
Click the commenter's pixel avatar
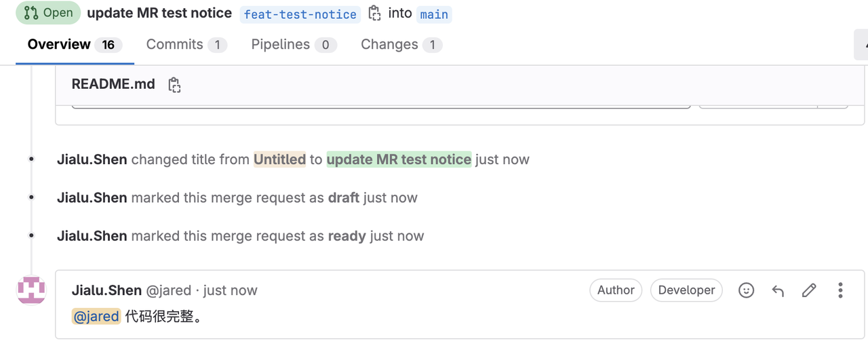(31, 290)
